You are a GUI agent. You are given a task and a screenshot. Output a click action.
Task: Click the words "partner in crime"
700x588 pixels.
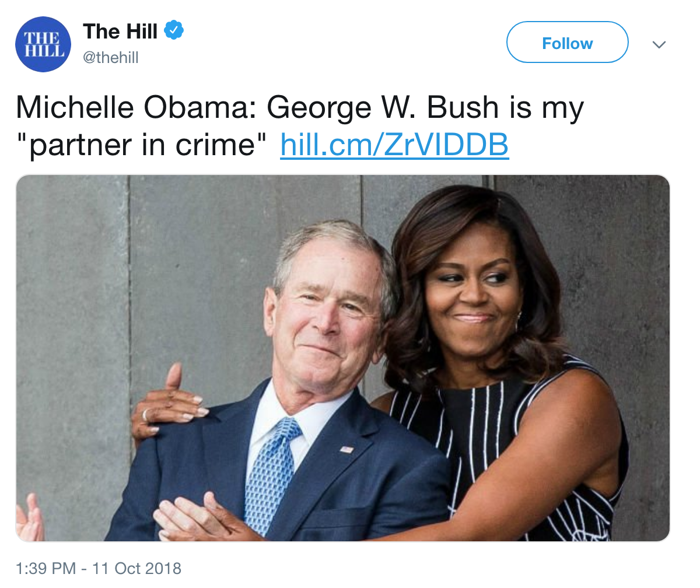click(145, 144)
